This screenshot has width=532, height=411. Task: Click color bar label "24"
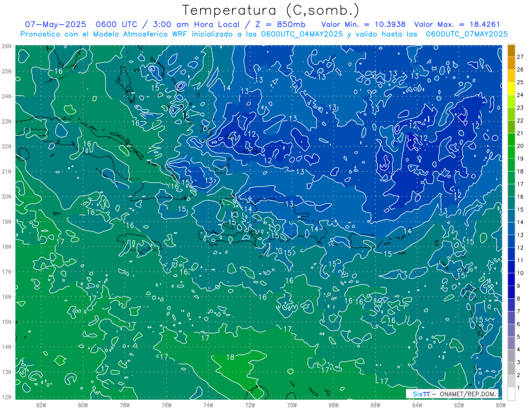520,95
